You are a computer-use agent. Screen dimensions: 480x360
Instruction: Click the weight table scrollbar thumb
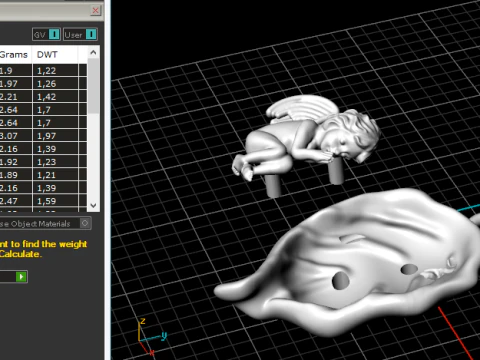93,86
